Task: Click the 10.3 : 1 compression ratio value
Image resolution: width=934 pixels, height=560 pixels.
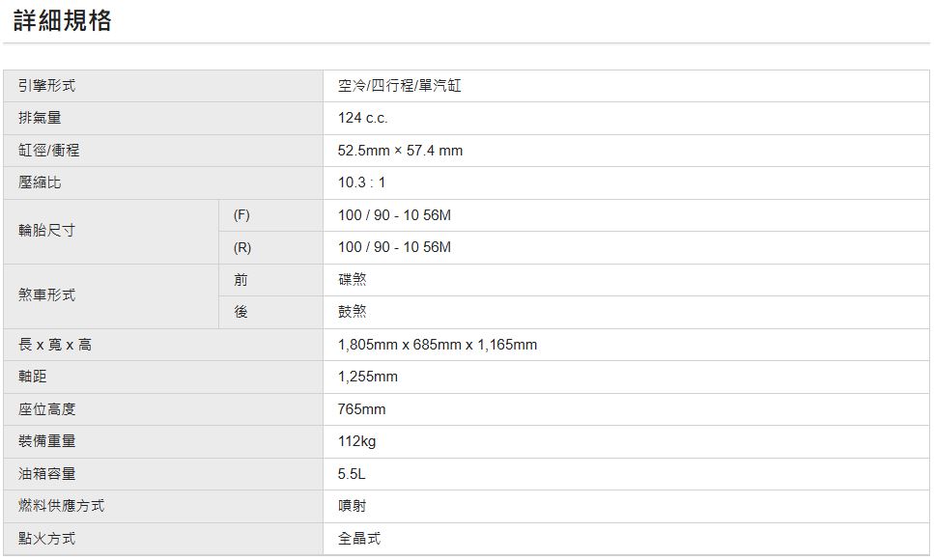Action: (361, 182)
